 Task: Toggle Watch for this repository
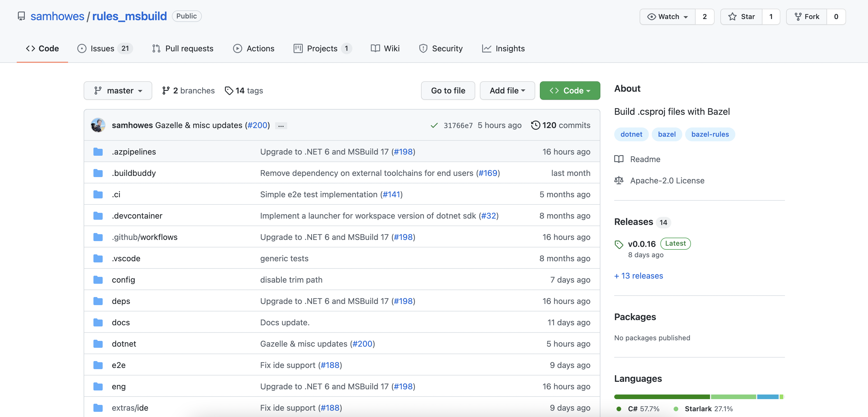coord(668,16)
